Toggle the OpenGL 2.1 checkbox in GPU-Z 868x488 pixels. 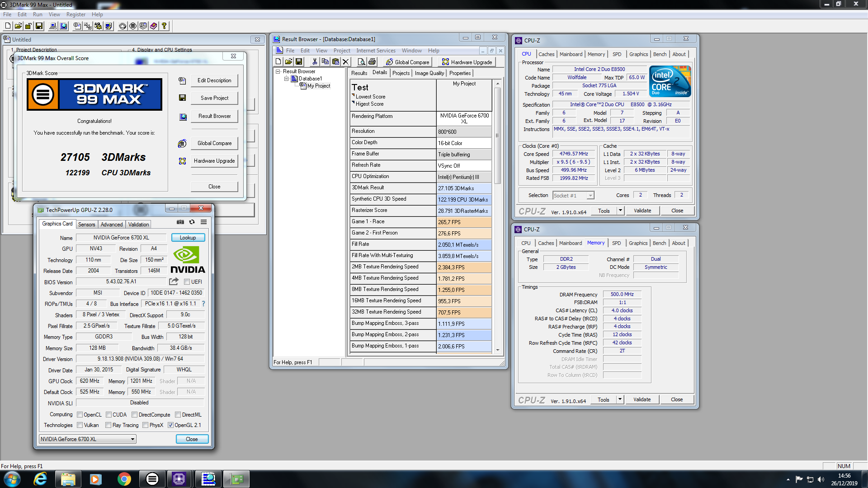[x=170, y=425]
